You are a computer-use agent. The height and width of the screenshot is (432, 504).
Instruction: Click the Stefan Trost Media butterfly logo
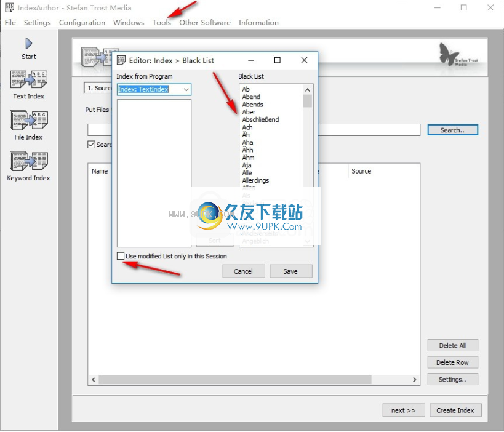coord(457,54)
